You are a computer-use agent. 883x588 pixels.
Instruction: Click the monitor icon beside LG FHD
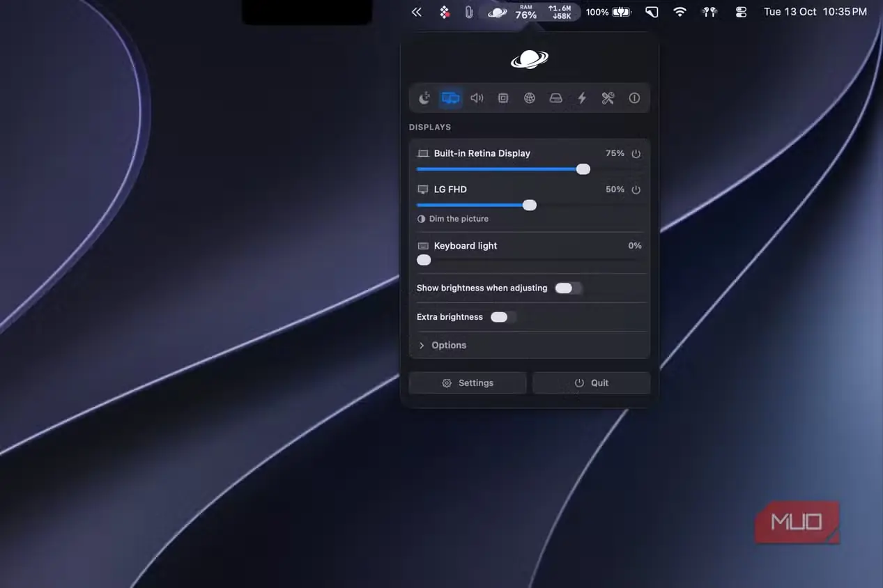pyautogui.click(x=423, y=189)
